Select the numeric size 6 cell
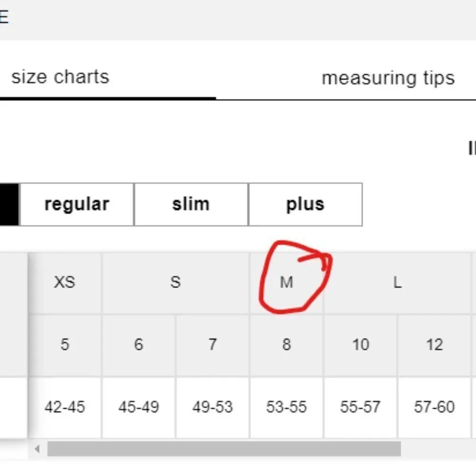Screen dimensions: 476x476 pos(139,345)
